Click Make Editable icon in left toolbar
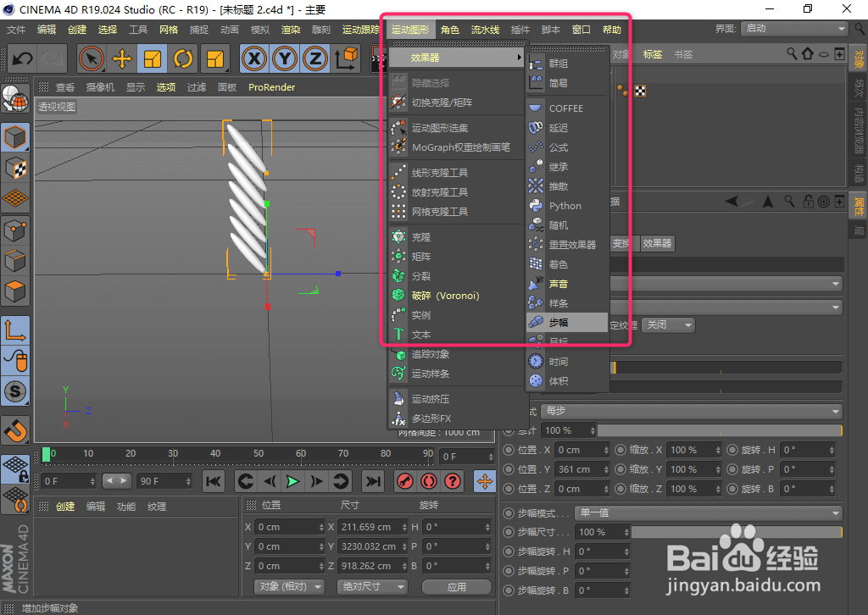 tap(15, 99)
